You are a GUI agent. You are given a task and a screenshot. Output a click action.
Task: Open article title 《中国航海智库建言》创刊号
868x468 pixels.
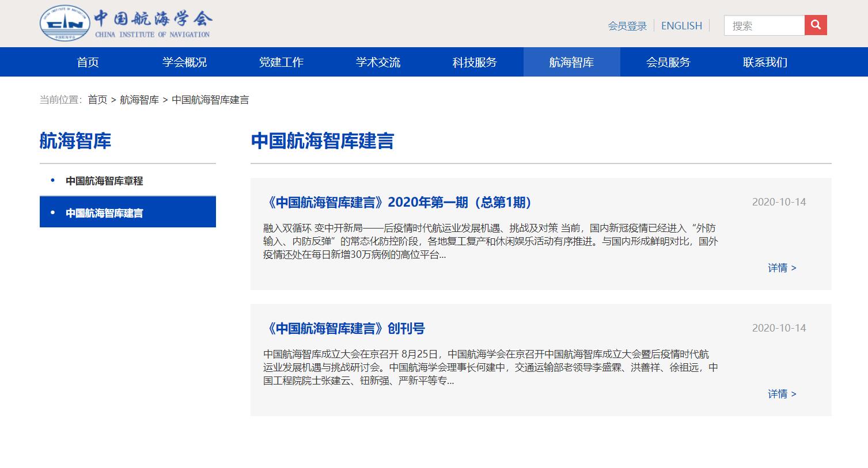tap(344, 329)
